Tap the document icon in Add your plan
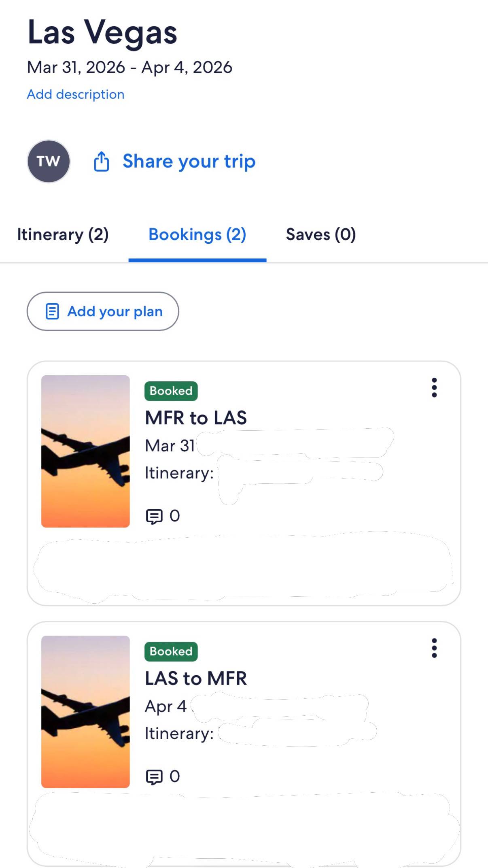The image size is (488, 868). 52,311
